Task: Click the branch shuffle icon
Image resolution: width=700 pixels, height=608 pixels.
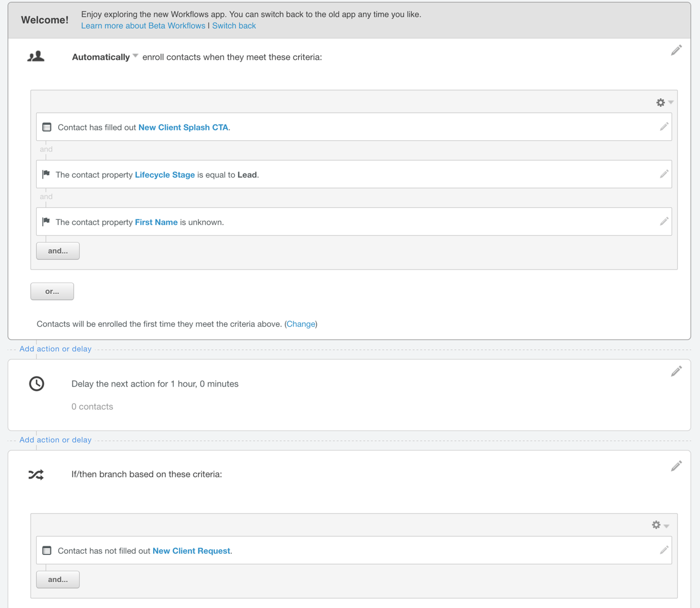Action: click(x=36, y=474)
